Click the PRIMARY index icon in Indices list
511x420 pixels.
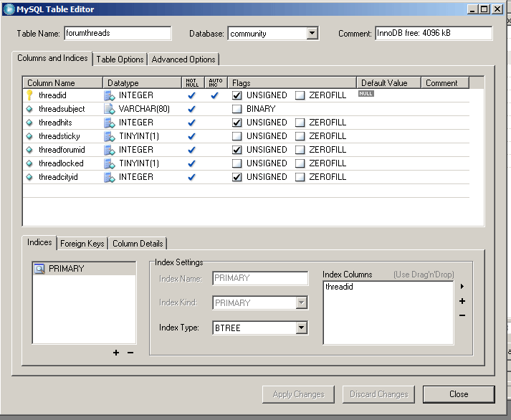tap(39, 269)
